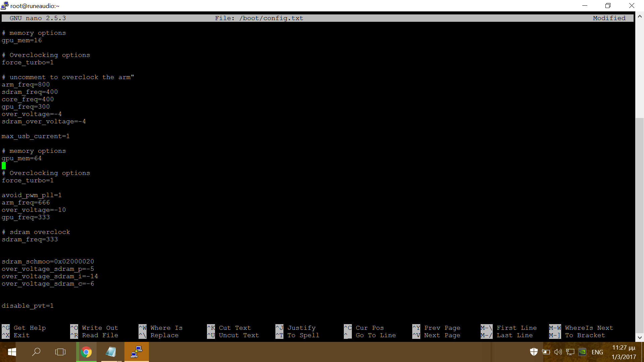Click the volume speaker tray icon
The height and width of the screenshot is (362, 644).
click(x=558, y=352)
